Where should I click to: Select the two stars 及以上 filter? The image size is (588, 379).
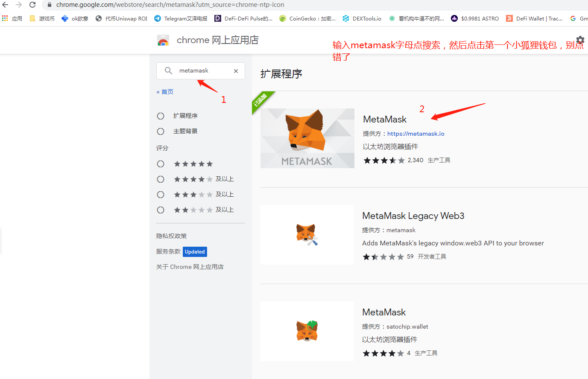tap(161, 210)
